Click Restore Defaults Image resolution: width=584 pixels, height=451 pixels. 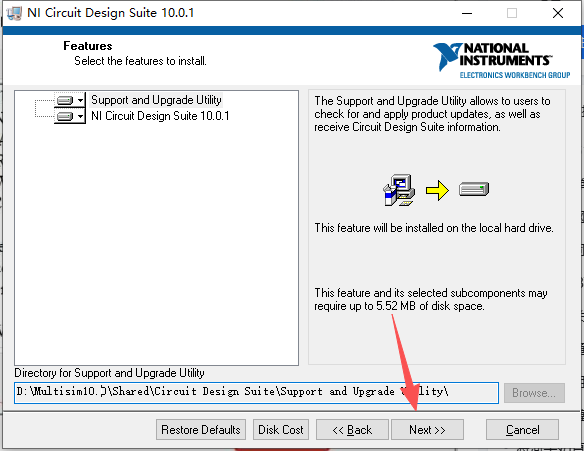tap(201, 430)
